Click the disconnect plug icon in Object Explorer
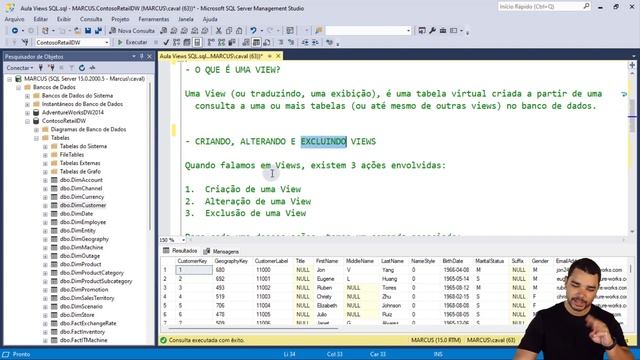Image resolution: width=640 pixels, height=360 pixels. [51, 68]
